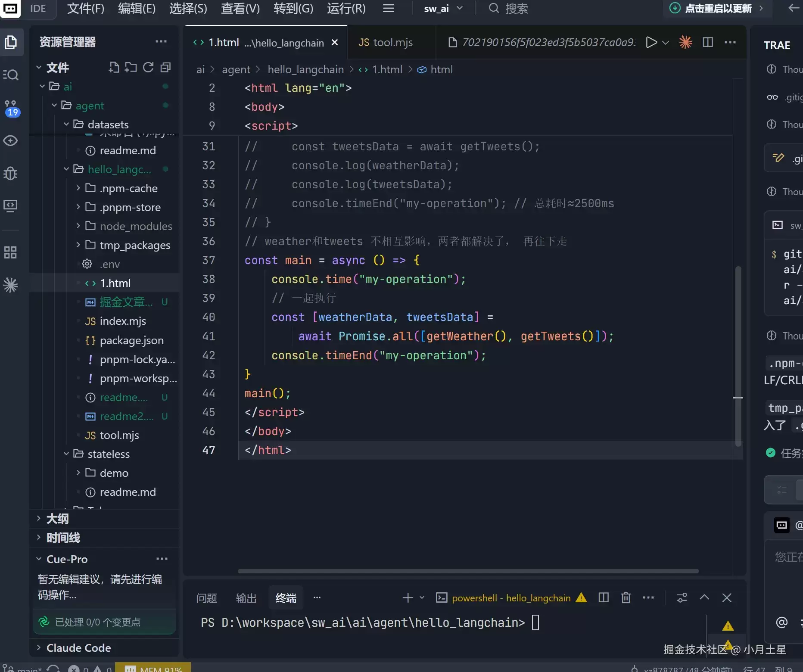803x672 pixels.
Task: Toggle the terminal panel maximize chevron
Action: click(x=704, y=597)
